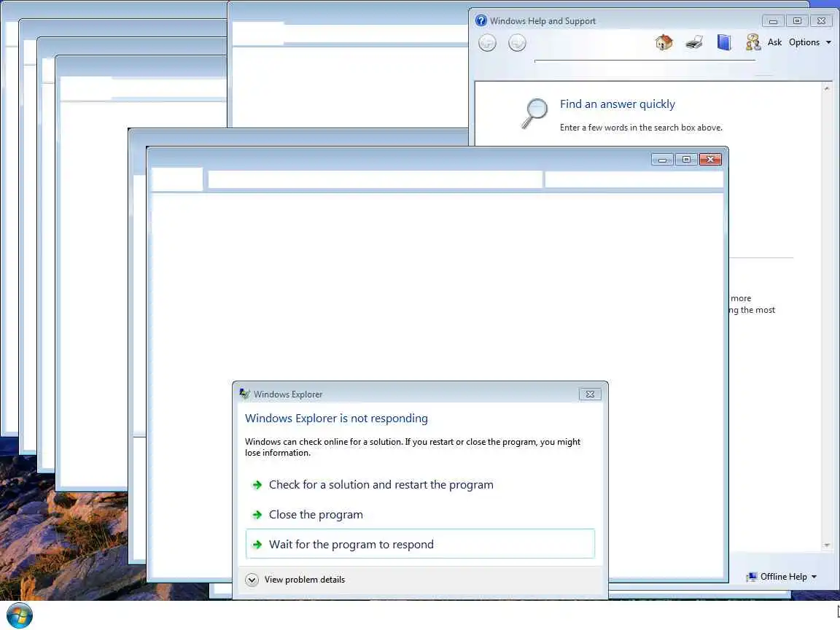The image size is (840, 630).
Task: Maximize the Windows Help and Support window
Action: [797, 21]
